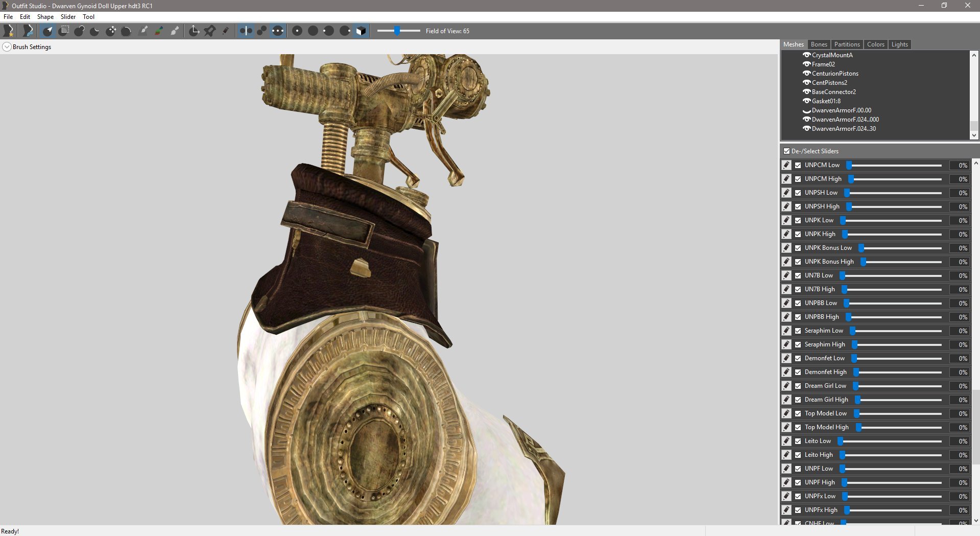Hide the CrystalMountA mesh
This screenshot has height=536, width=980.
click(x=807, y=55)
